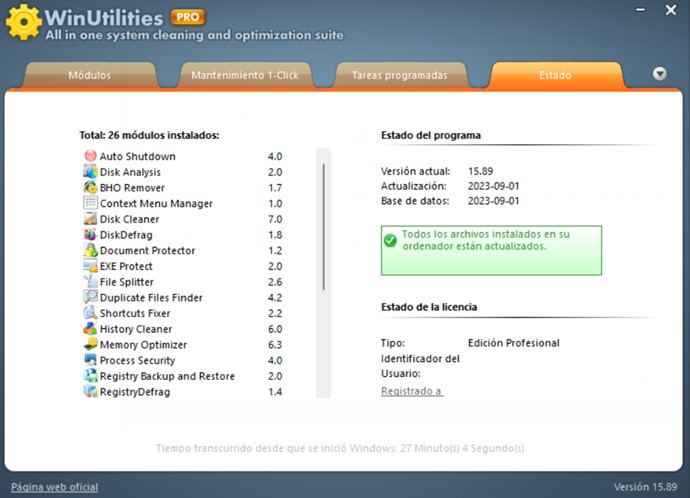
Task: Click the DiskDefrag module icon
Action: coord(90,234)
